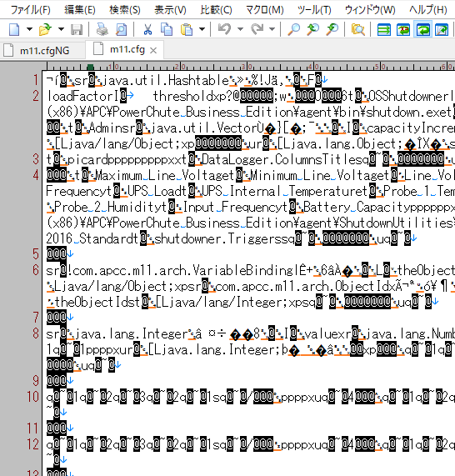Open Find in Files folder-magnifier icon

pos(357,29)
